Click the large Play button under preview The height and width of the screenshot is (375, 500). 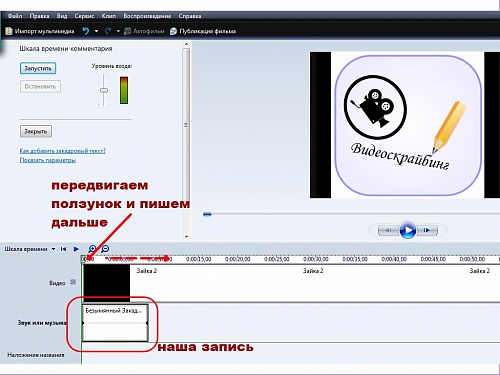pos(408,230)
